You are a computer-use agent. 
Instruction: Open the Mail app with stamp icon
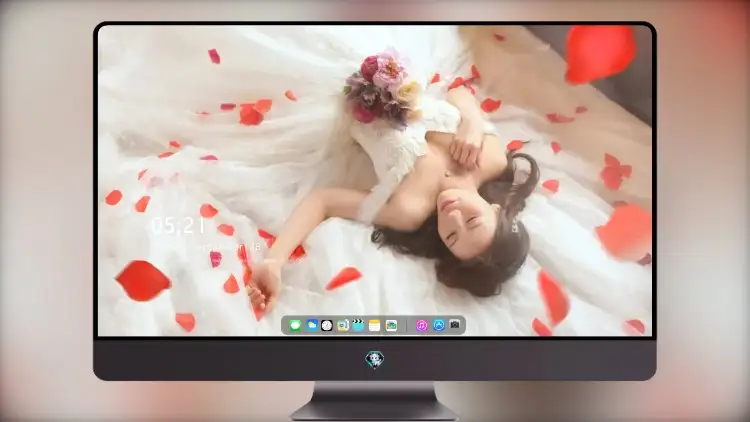[343, 326]
